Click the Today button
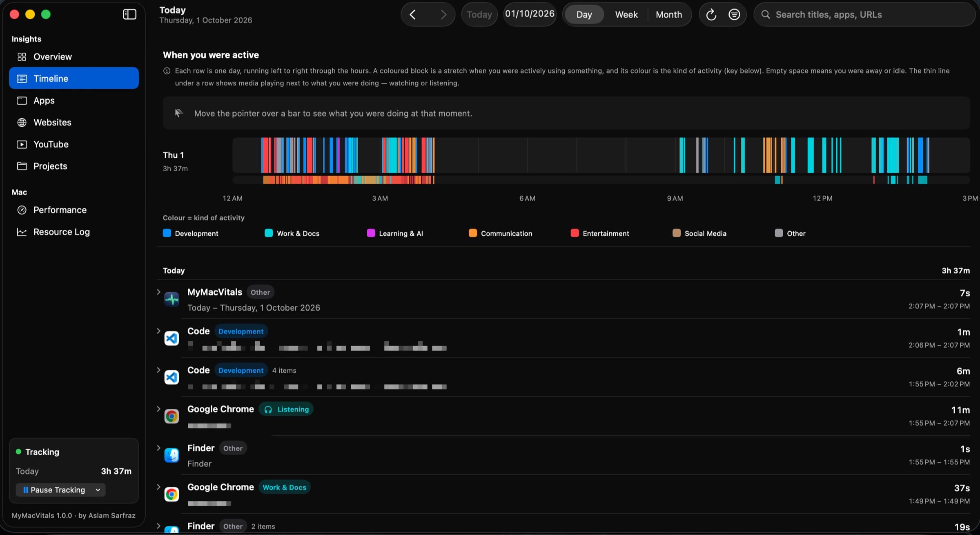The image size is (980, 535). tap(479, 15)
